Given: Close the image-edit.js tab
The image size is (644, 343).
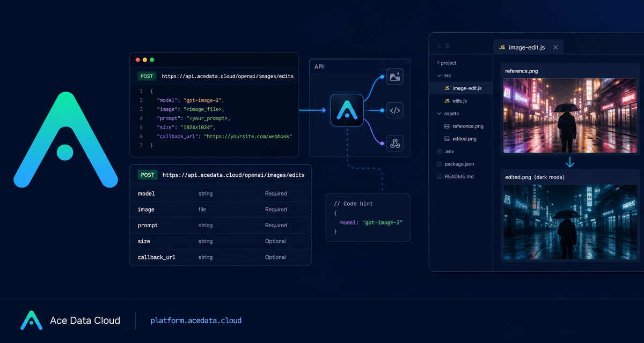Looking at the screenshot, I should pyautogui.click(x=555, y=47).
